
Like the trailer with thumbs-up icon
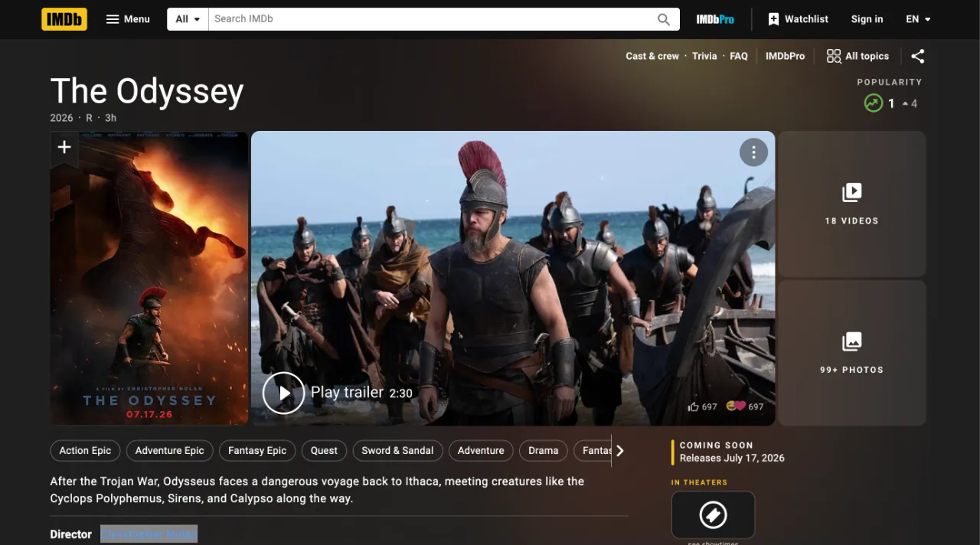(x=694, y=406)
